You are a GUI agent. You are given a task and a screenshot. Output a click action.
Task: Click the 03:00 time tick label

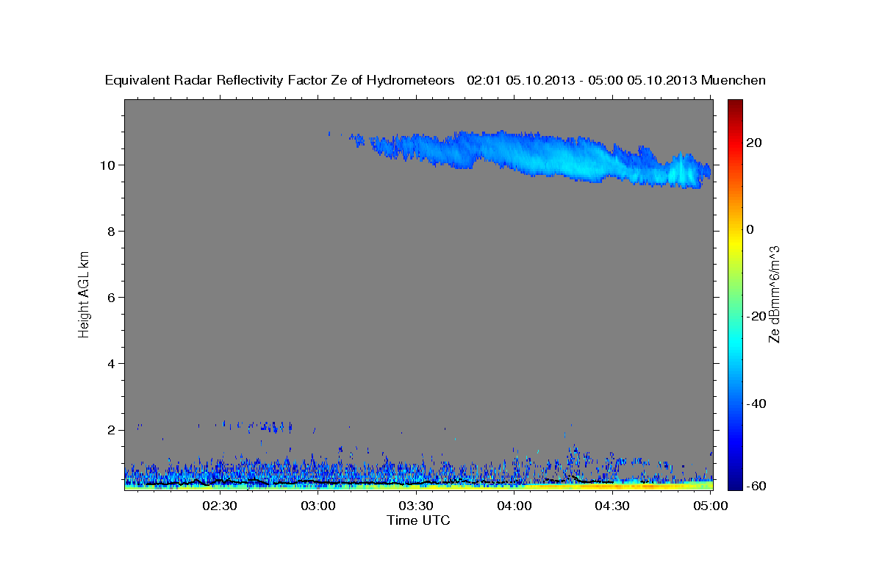coord(318,506)
